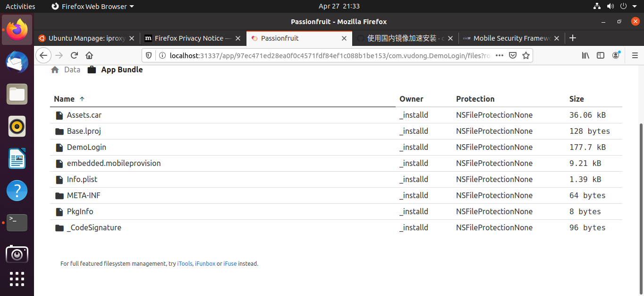Click the home icon beside Data
This screenshot has width=644, height=296.
[55, 70]
